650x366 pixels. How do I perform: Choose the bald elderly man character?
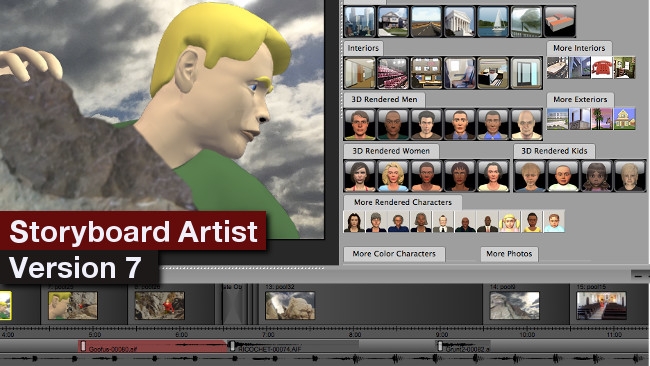point(526,124)
